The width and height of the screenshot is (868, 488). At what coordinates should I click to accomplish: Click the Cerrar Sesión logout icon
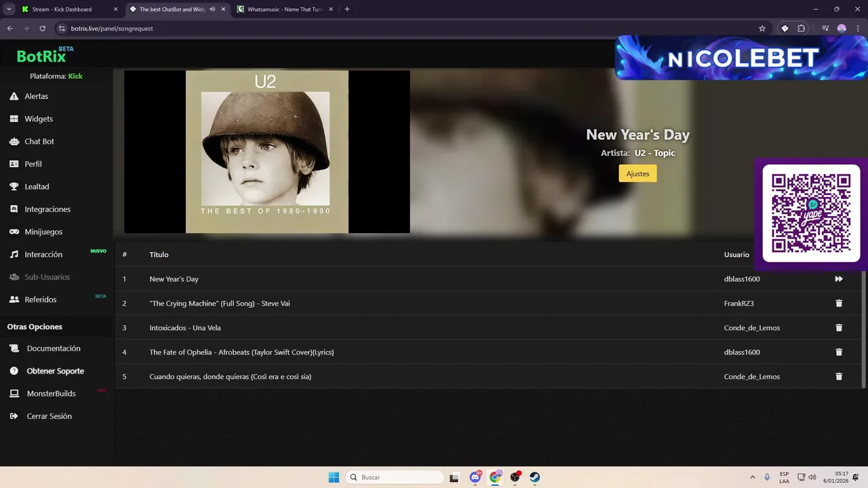point(14,416)
